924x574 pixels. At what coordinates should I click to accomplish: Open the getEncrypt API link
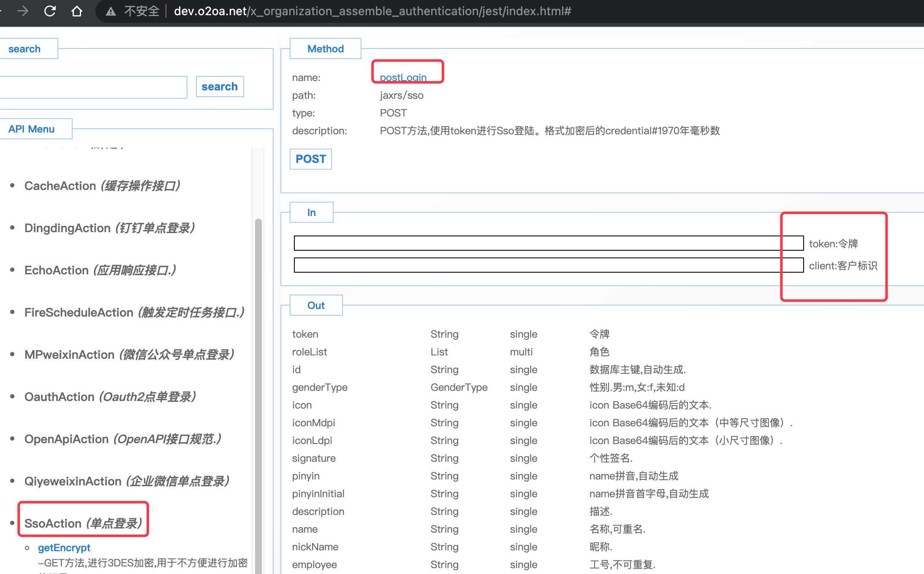[64, 547]
